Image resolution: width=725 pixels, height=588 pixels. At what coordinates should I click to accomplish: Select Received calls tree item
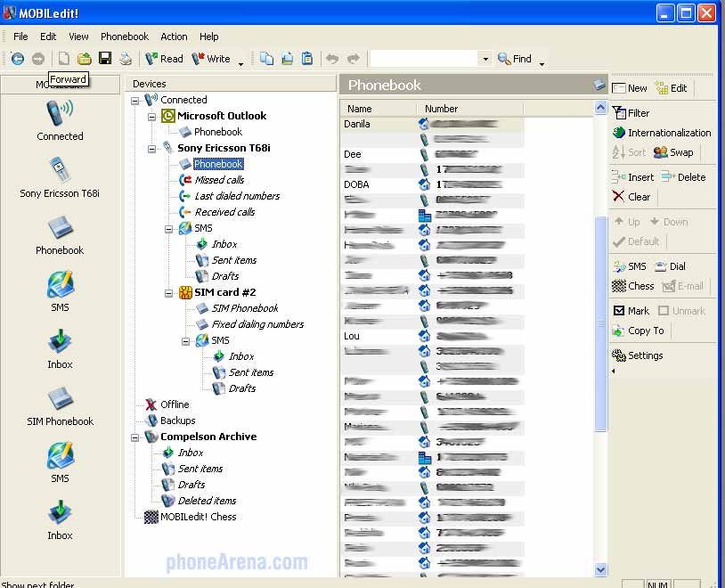224,212
